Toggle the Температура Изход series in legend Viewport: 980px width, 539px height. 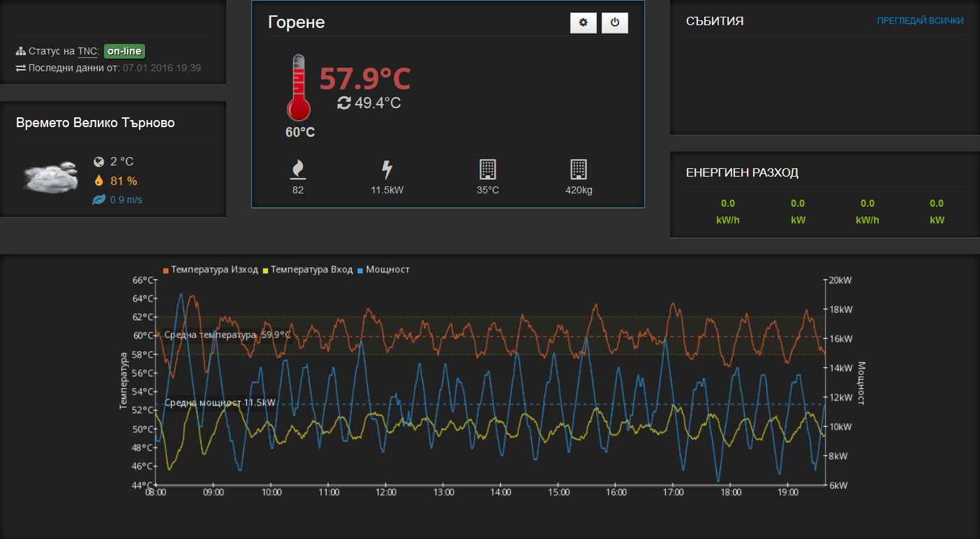pyautogui.click(x=210, y=269)
